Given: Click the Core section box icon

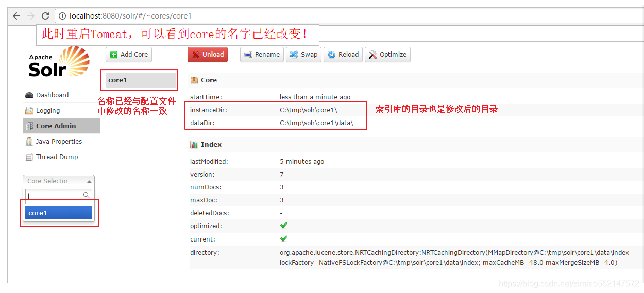Looking at the screenshot, I should tap(194, 80).
